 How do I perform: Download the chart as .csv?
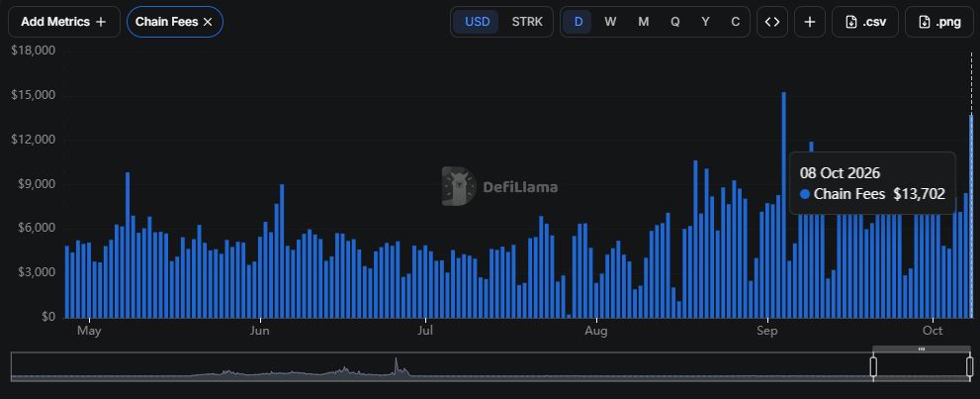(x=865, y=22)
